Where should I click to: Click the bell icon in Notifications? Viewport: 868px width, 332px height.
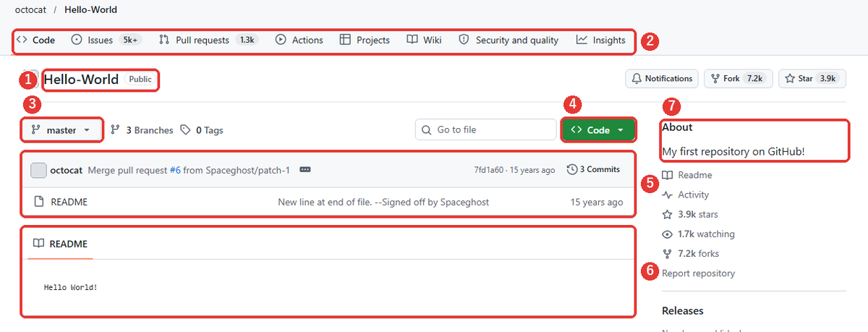click(x=637, y=79)
